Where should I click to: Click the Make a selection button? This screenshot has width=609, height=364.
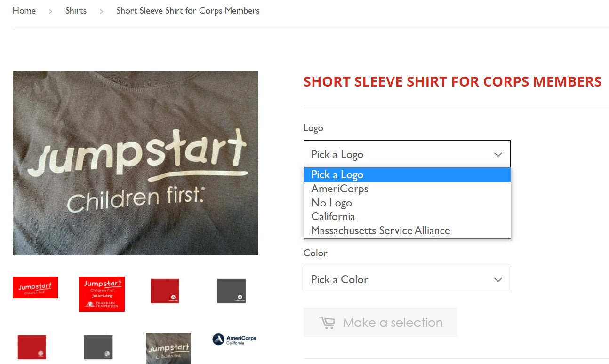click(x=380, y=322)
